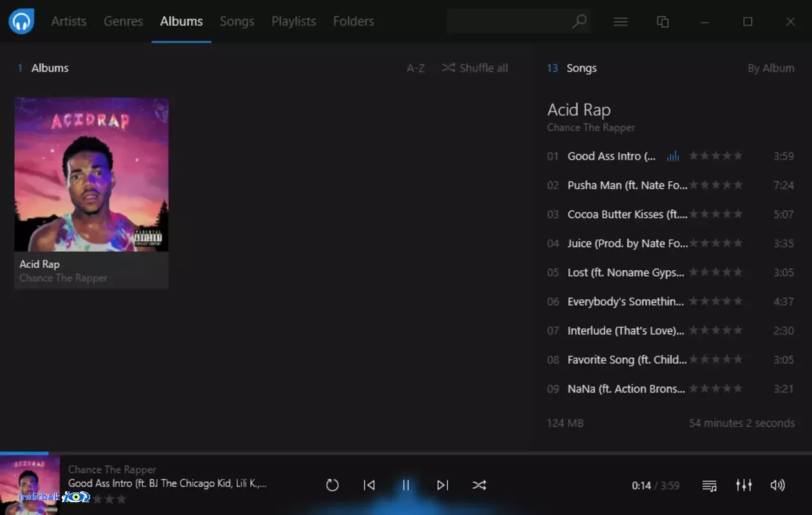
Task: Open the equalizer sliders icon
Action: 744,485
